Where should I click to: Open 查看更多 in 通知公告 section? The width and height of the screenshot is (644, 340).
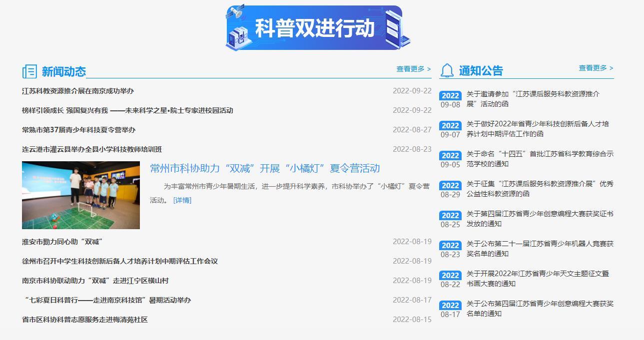(596, 68)
